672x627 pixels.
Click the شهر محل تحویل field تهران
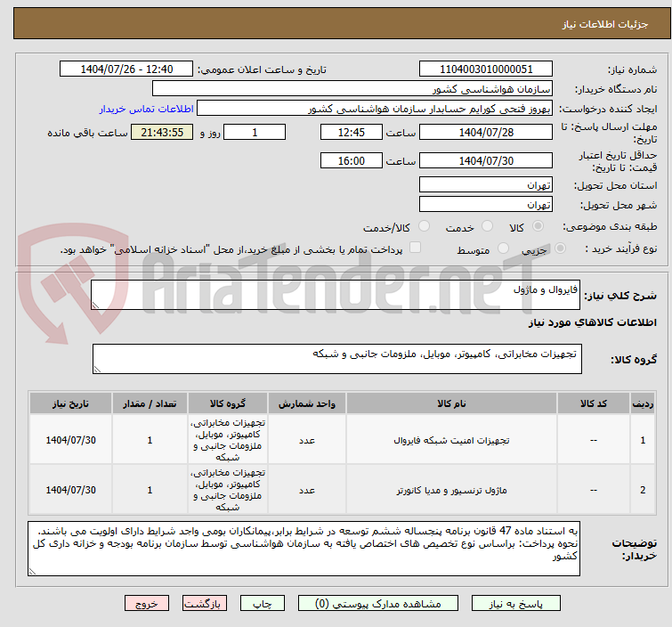pos(486,205)
